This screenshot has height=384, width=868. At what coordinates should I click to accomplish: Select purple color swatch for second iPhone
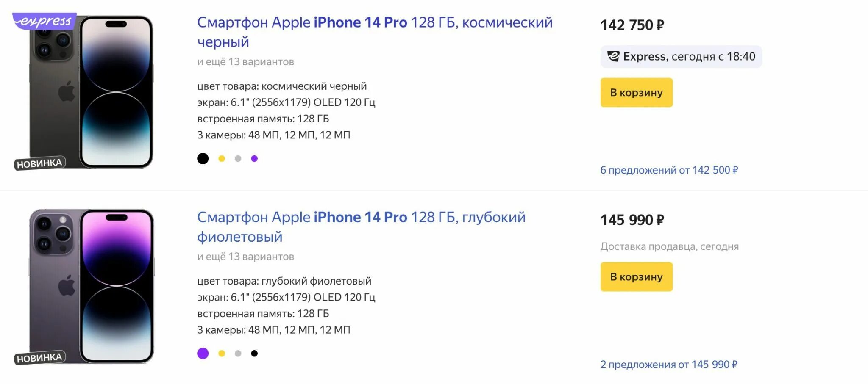tap(203, 354)
